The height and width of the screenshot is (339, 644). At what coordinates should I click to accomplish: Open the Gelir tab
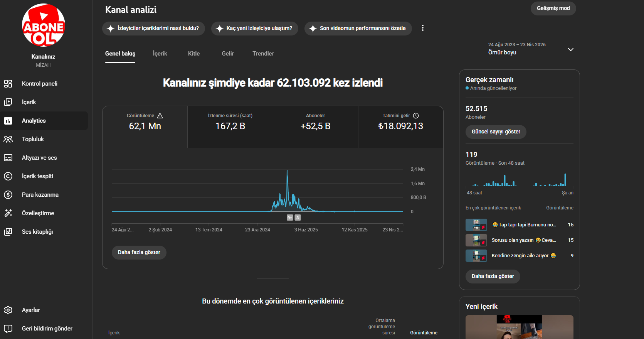228,54
